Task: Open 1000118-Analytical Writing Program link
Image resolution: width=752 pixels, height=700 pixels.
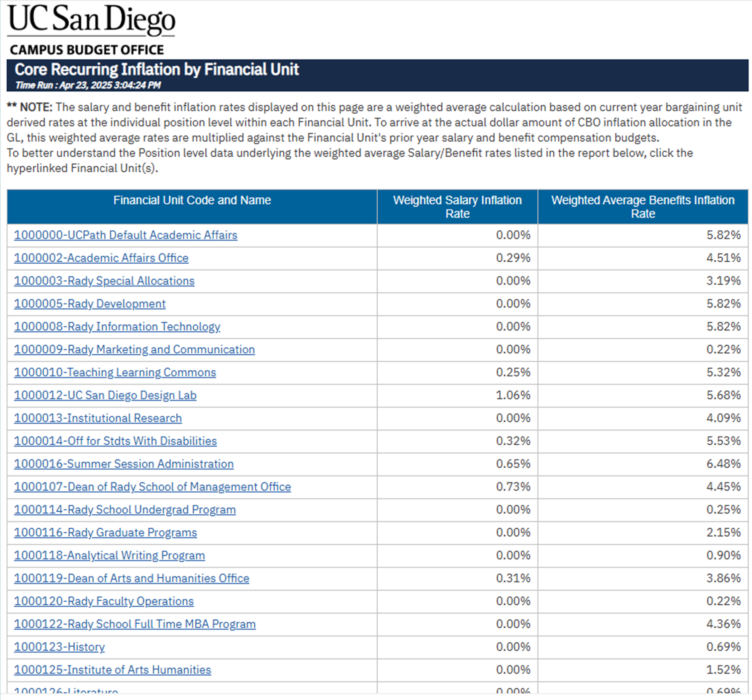Action: point(109,556)
